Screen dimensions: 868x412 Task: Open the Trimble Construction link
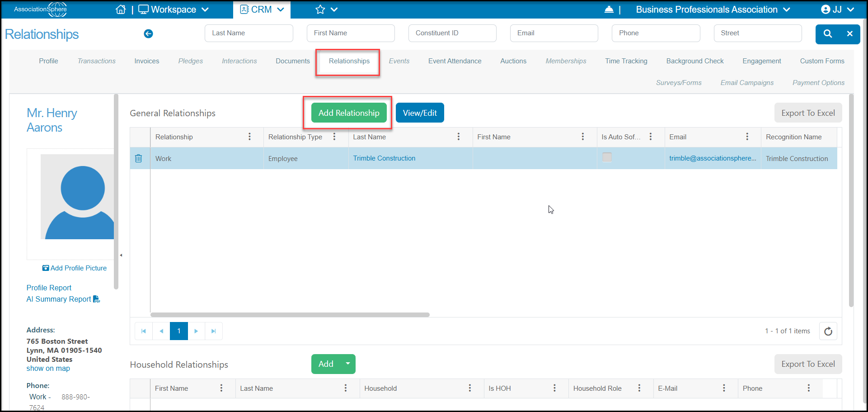(x=384, y=158)
